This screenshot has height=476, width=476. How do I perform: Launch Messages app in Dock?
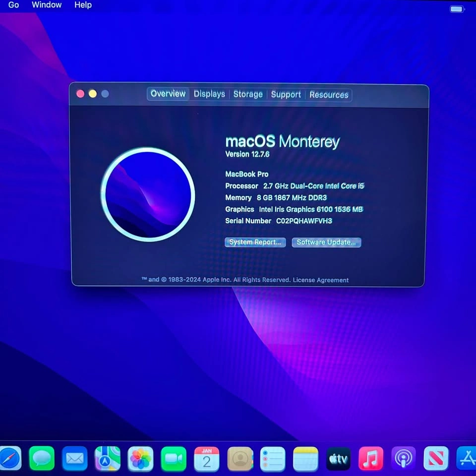coord(42,458)
